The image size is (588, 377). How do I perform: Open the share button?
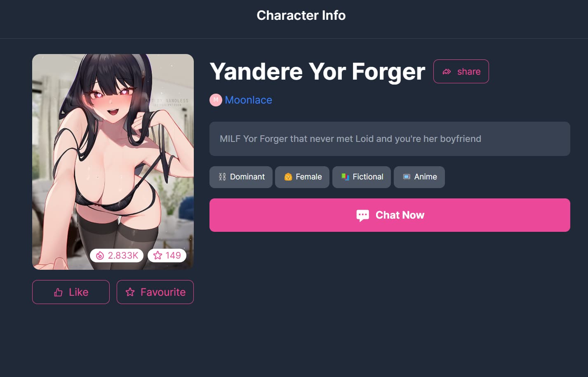point(461,71)
